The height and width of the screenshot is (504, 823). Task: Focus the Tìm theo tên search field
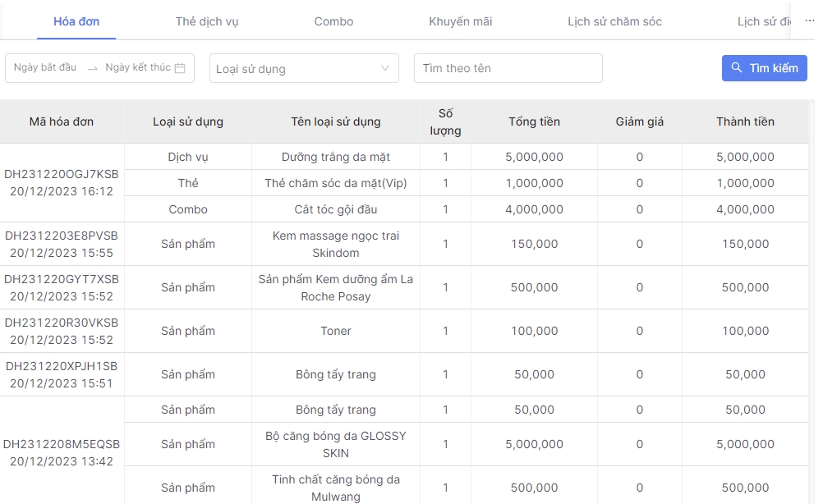(508, 69)
